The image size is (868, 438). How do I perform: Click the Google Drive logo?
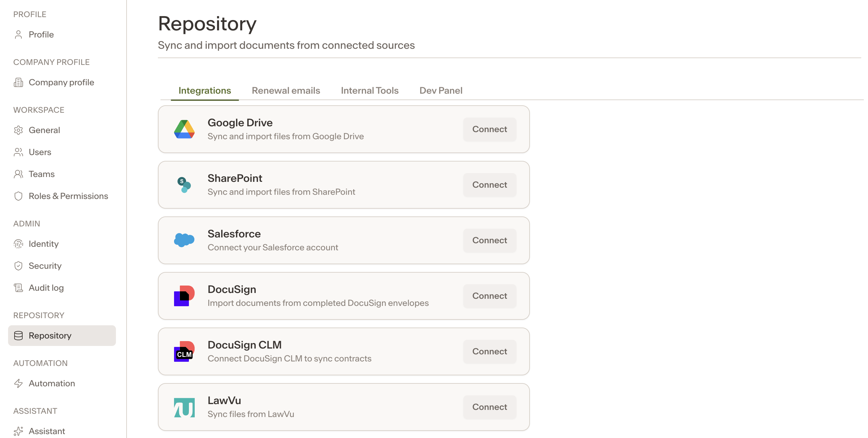coord(184,130)
